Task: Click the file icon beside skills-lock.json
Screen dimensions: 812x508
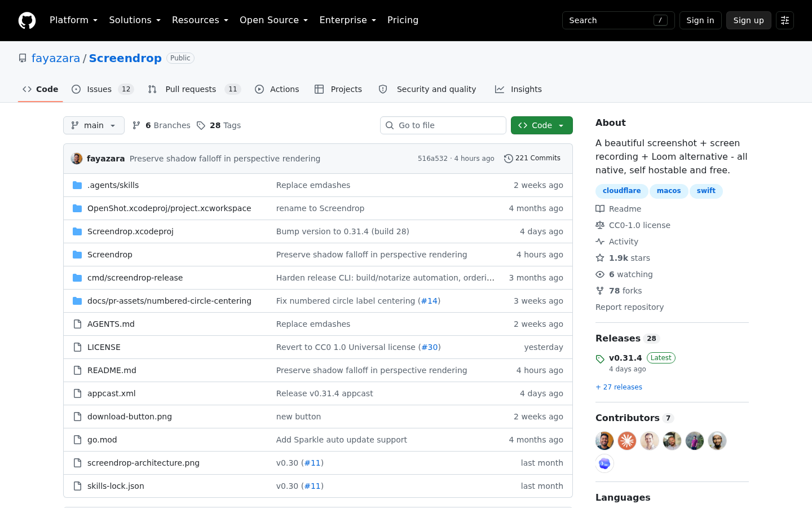Action: coord(77,486)
